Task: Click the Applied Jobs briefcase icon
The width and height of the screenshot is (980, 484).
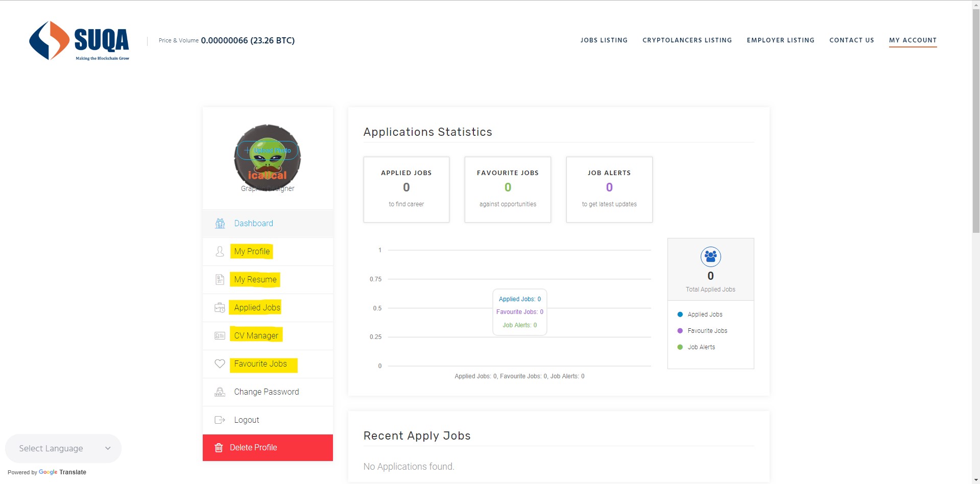Action: (x=220, y=307)
